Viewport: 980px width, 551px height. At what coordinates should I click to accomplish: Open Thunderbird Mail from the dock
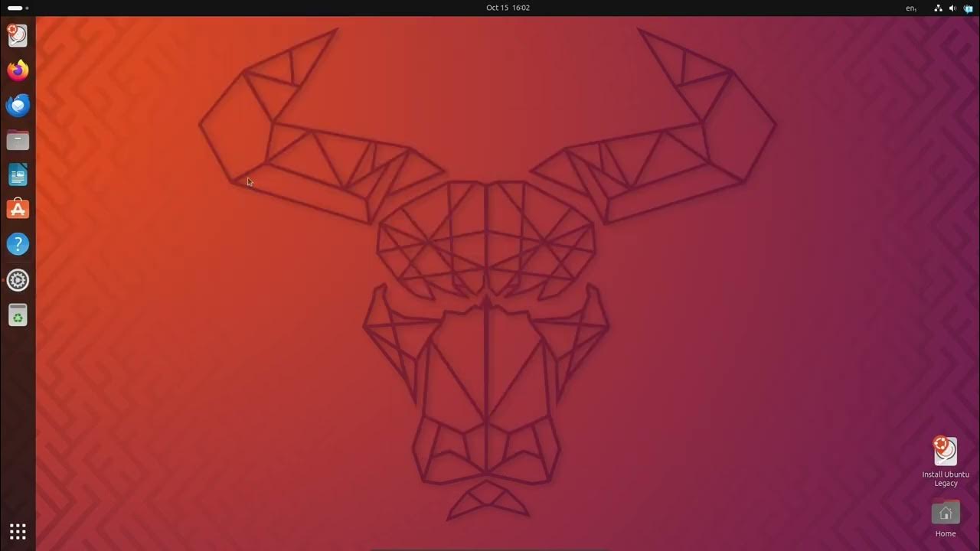click(x=18, y=105)
